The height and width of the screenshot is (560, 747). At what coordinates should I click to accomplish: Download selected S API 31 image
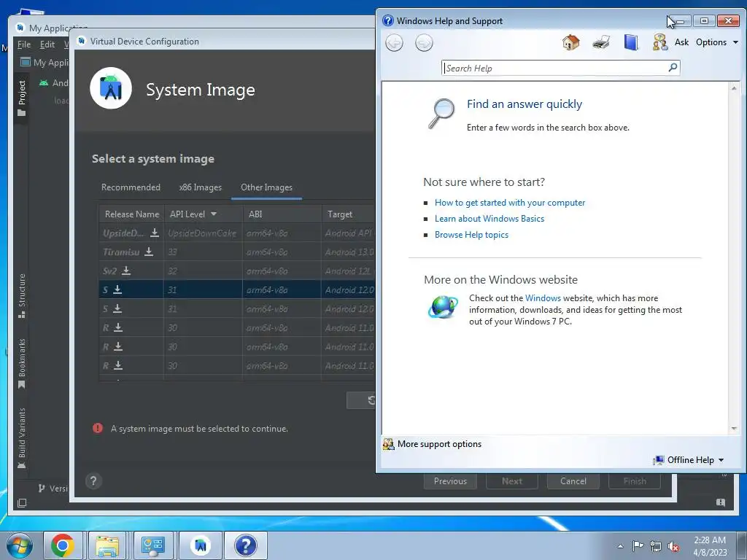coord(117,289)
